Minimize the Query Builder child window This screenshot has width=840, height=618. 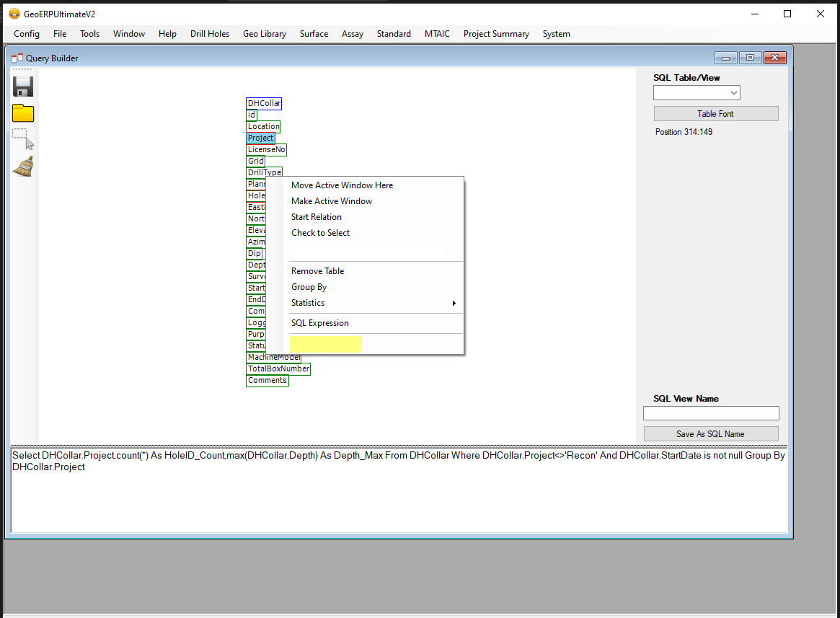pos(725,58)
